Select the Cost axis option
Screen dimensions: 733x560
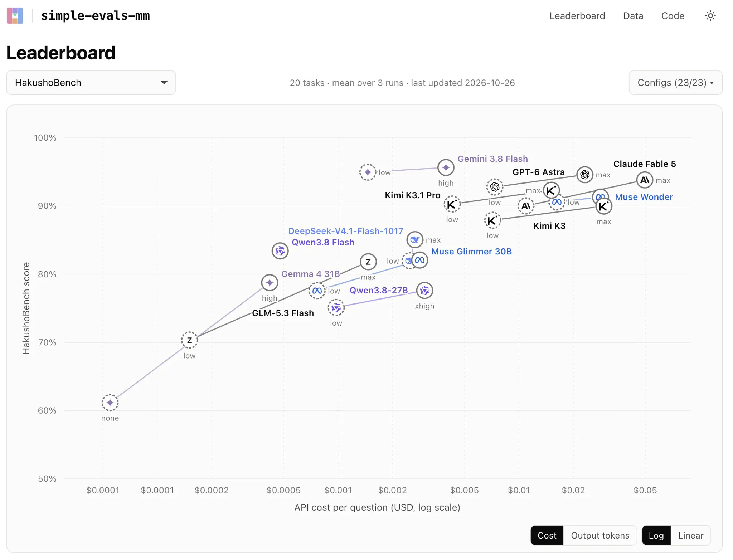[547, 535]
